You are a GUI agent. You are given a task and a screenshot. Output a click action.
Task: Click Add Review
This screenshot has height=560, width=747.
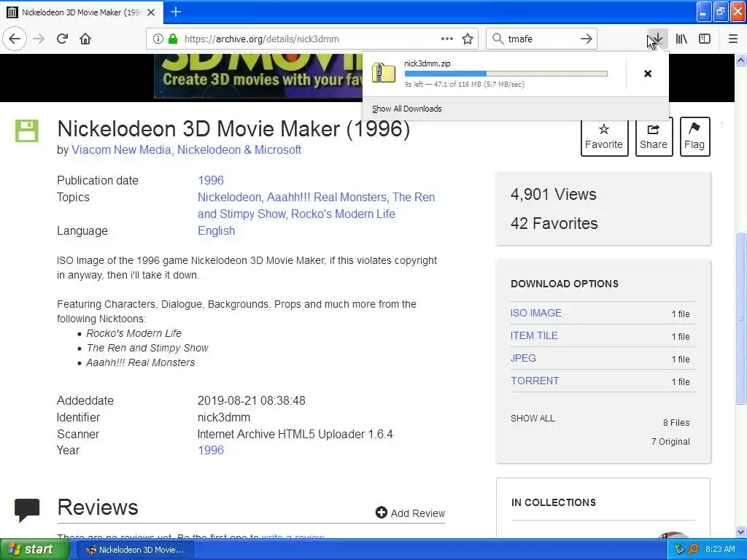coord(410,513)
